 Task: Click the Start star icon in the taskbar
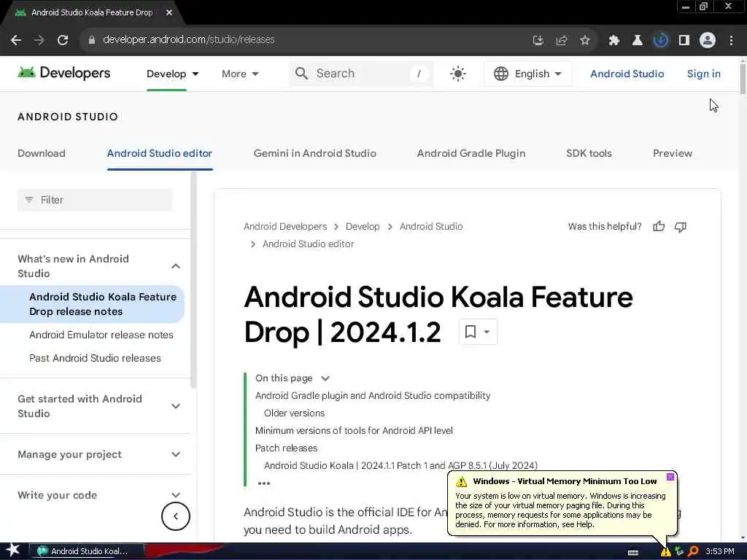coord(13,550)
